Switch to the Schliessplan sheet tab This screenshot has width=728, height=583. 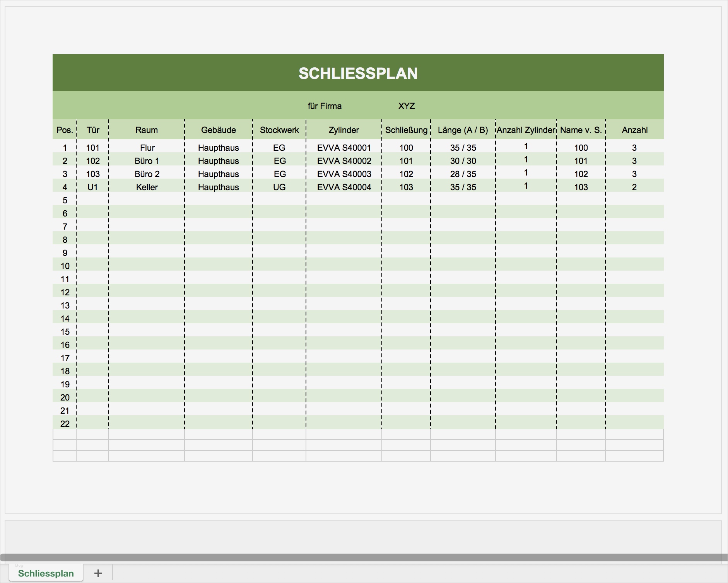click(46, 574)
